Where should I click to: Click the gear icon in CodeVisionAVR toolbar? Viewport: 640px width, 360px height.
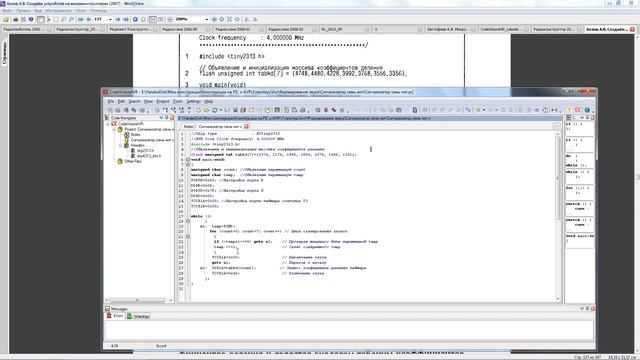coord(318,110)
